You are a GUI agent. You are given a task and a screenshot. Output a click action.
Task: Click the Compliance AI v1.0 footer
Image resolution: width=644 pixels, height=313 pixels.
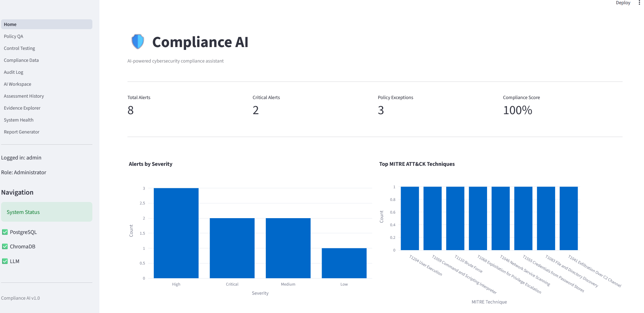20,298
